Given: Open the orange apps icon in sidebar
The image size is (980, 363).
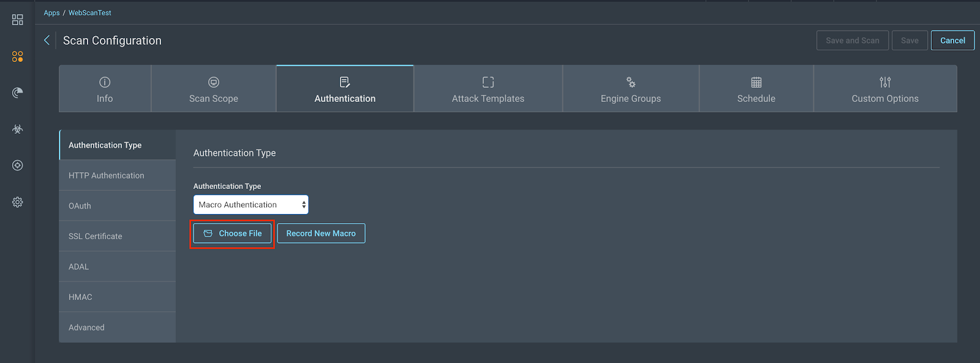Looking at the screenshot, I should 17,56.
